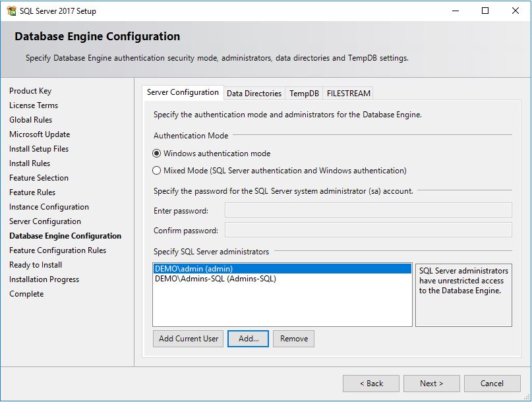Screen dimensions: 532x402
Task: Proceed by clicking Next
Action: pos(431,383)
